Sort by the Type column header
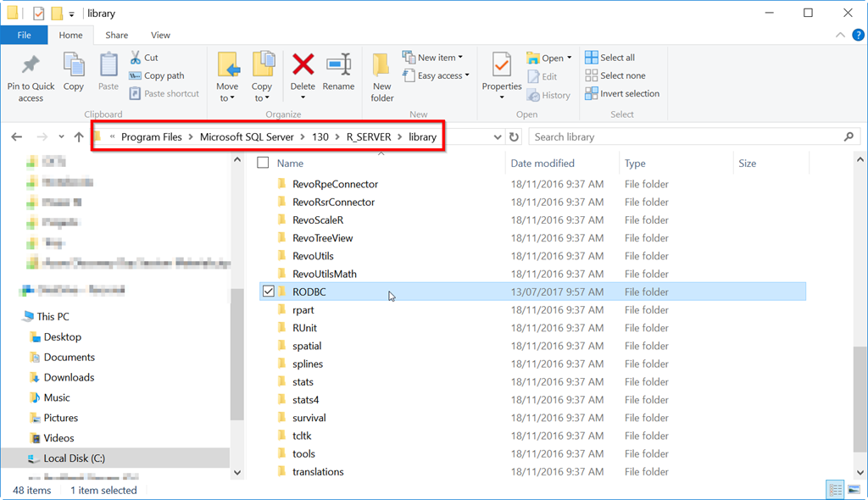This screenshot has width=868, height=500. pyautogui.click(x=635, y=164)
